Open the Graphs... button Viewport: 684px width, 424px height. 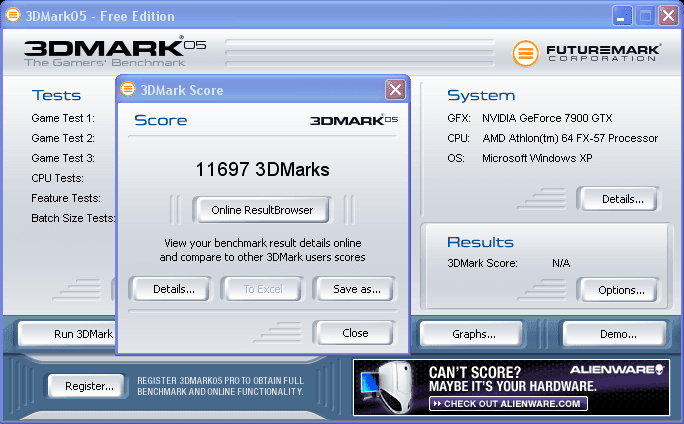(x=472, y=334)
